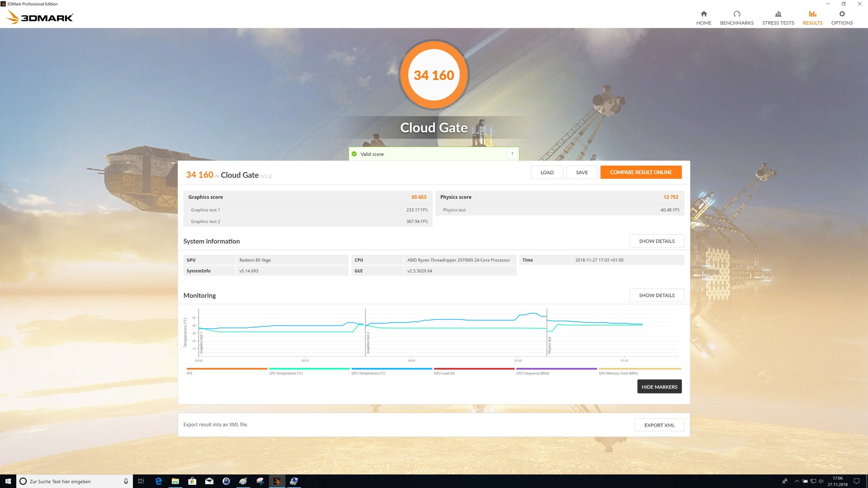
Task: Save the benchmark result
Action: (581, 172)
